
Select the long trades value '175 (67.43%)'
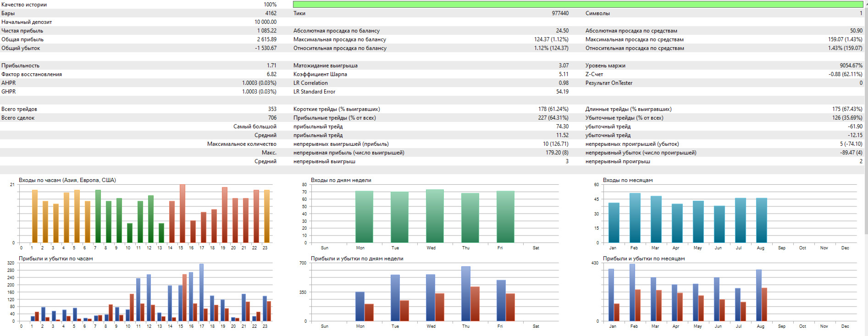click(847, 109)
